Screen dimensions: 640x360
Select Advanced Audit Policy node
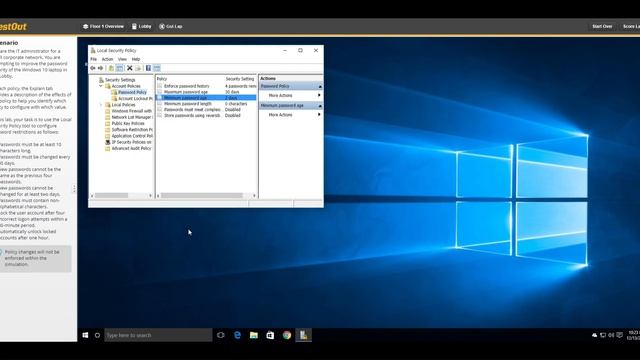(131, 149)
